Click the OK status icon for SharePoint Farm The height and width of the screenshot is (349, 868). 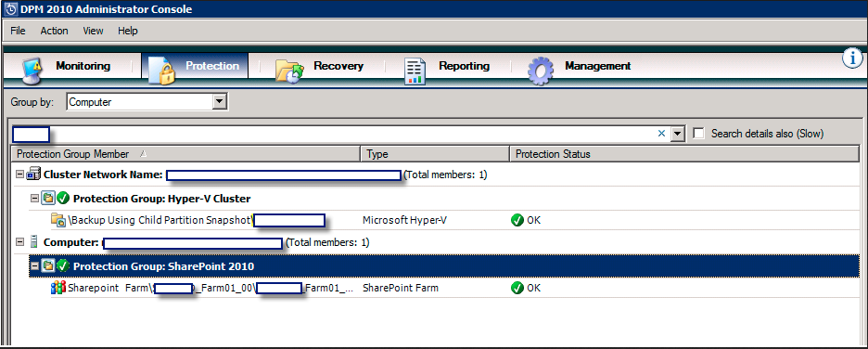pyautogui.click(x=517, y=288)
